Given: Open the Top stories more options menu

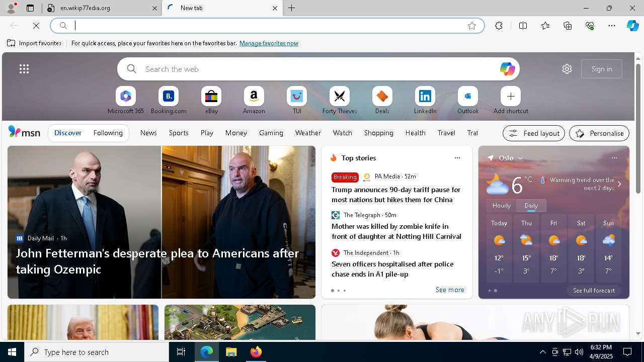Looking at the screenshot, I should [x=457, y=158].
